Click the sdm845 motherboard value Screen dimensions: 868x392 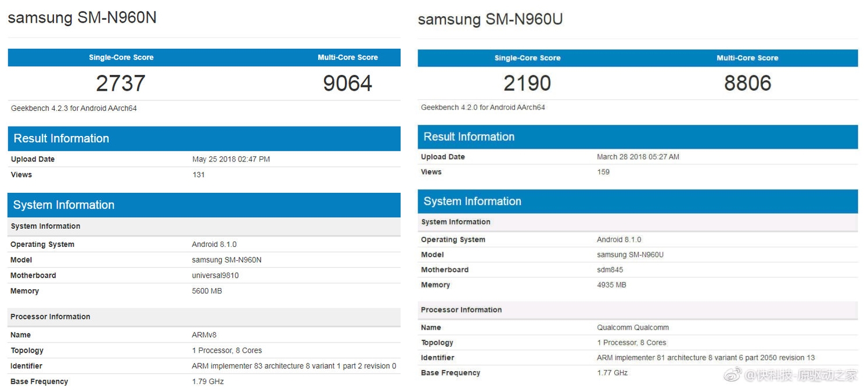coord(610,269)
